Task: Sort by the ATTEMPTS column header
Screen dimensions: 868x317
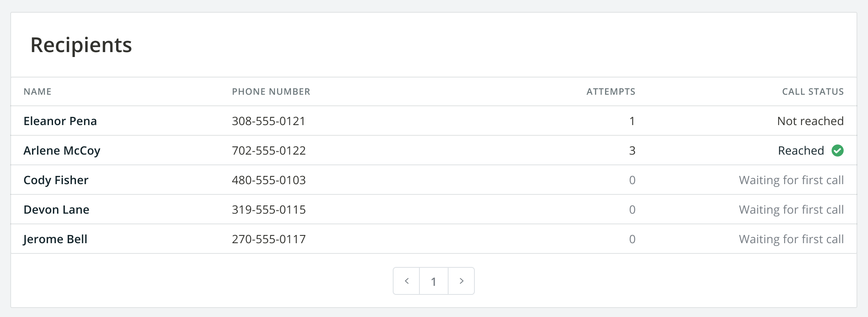Action: pyautogui.click(x=611, y=91)
